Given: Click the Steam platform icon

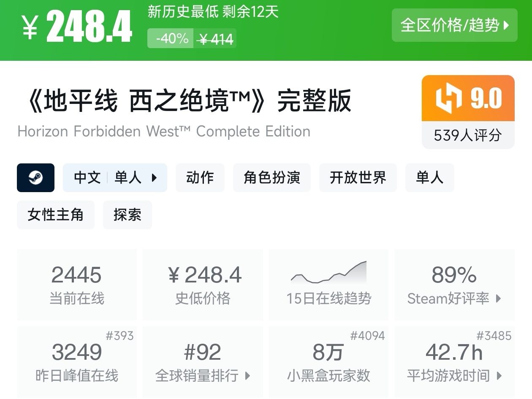Looking at the screenshot, I should click(x=35, y=178).
